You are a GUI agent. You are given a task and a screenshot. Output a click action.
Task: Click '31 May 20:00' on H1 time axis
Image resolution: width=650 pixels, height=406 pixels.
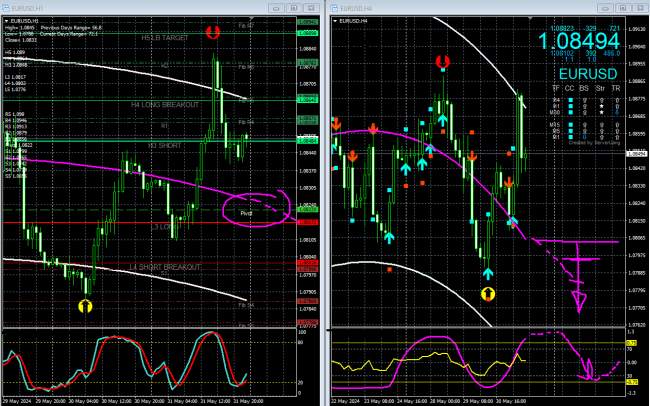tap(248, 401)
